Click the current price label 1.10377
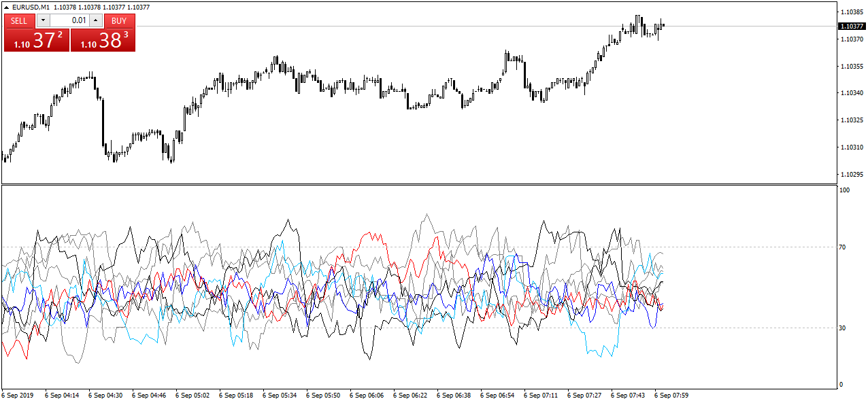Image resolution: width=868 pixels, height=403 pixels. coord(852,26)
